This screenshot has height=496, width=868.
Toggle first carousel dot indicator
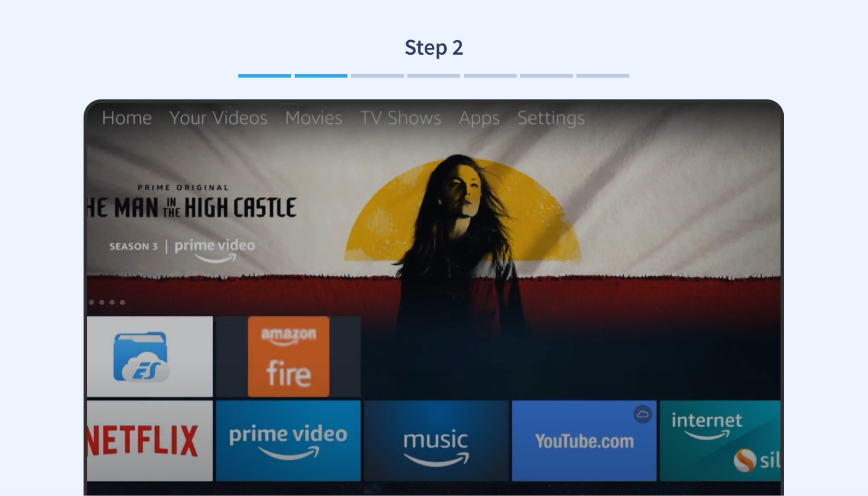coord(92,302)
